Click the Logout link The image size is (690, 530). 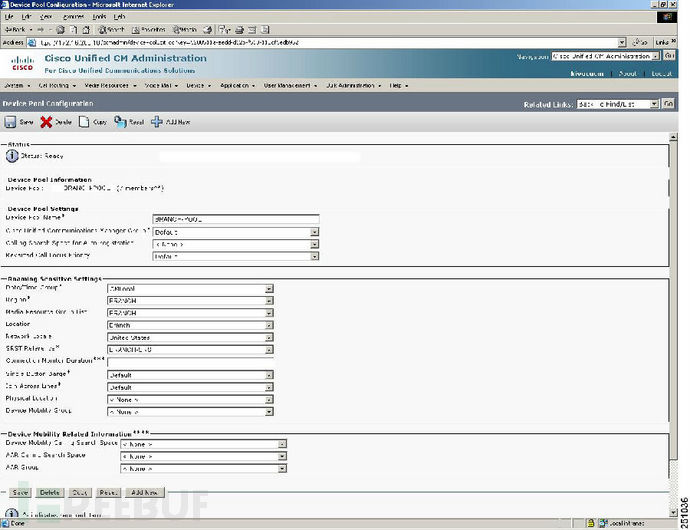click(661, 74)
